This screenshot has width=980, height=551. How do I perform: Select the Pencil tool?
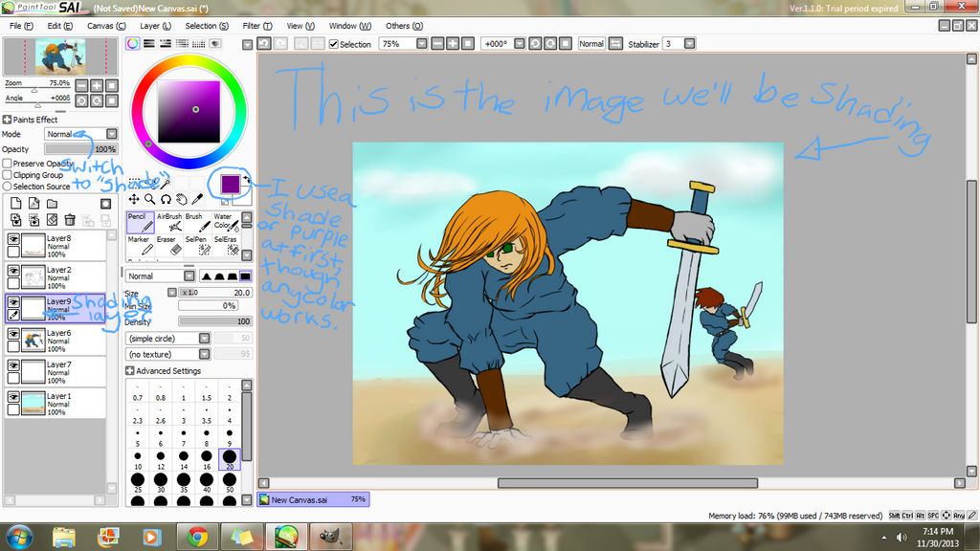141,222
